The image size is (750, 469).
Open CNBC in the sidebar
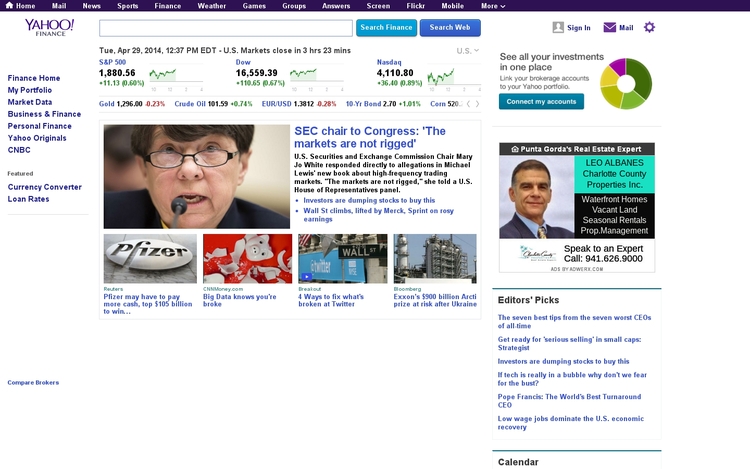tap(19, 150)
